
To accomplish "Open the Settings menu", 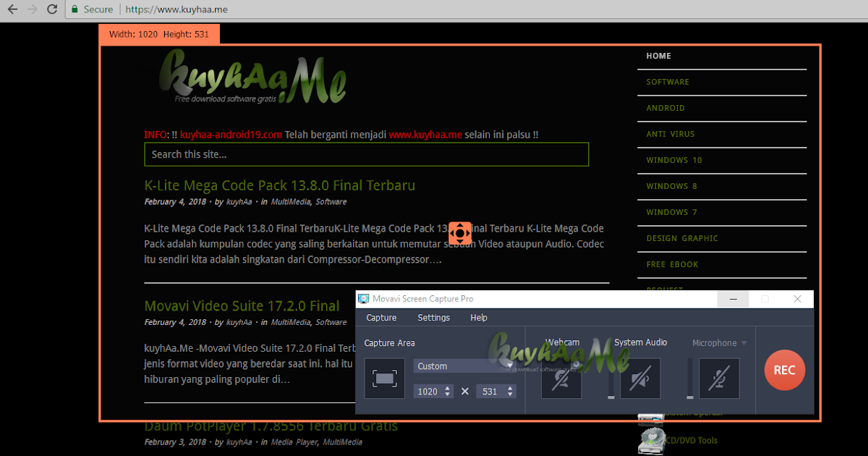I will (x=433, y=318).
